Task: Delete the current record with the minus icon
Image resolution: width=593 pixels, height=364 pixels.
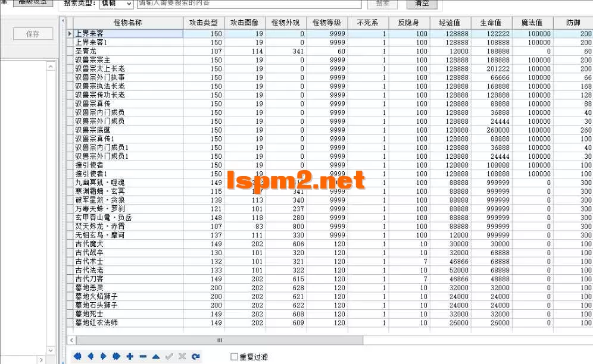Action: (x=143, y=356)
